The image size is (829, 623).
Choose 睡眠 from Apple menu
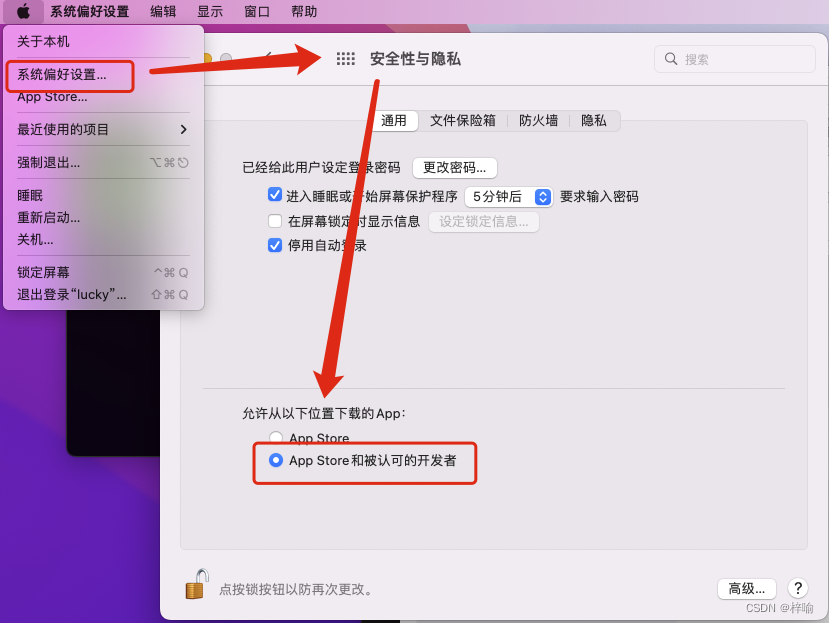point(104,196)
